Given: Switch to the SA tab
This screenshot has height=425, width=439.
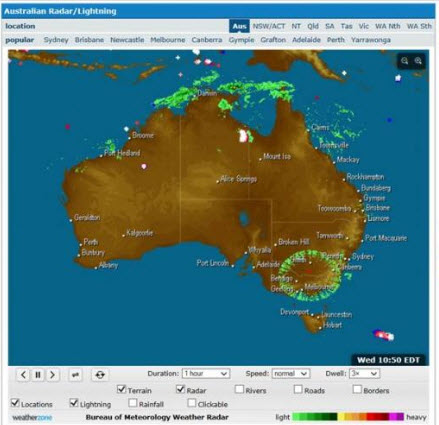Looking at the screenshot, I should pos(330,26).
